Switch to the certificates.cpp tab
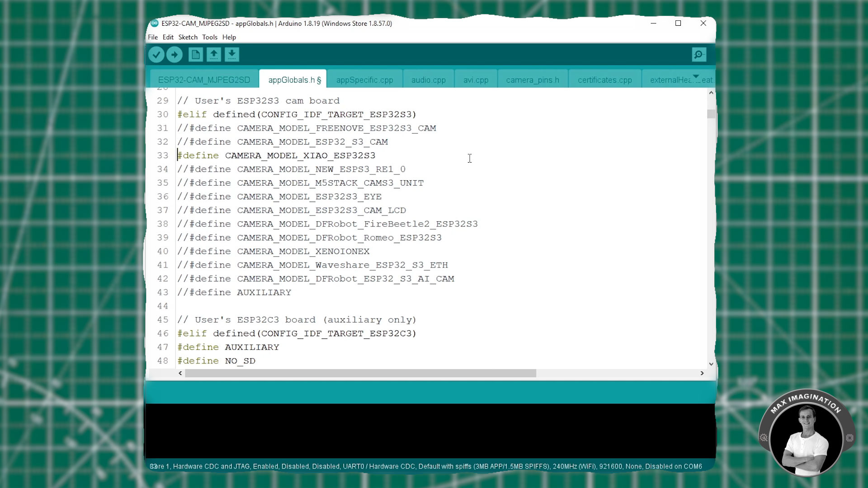 (605, 79)
